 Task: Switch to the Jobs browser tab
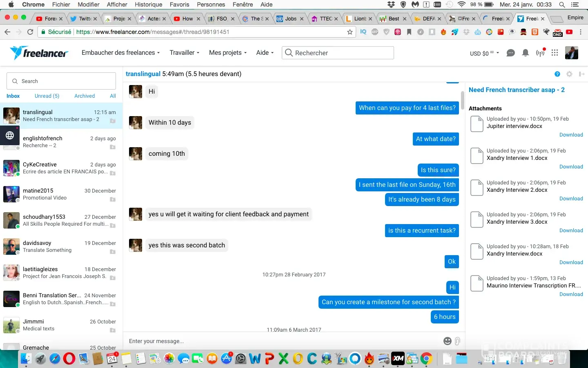click(x=290, y=18)
